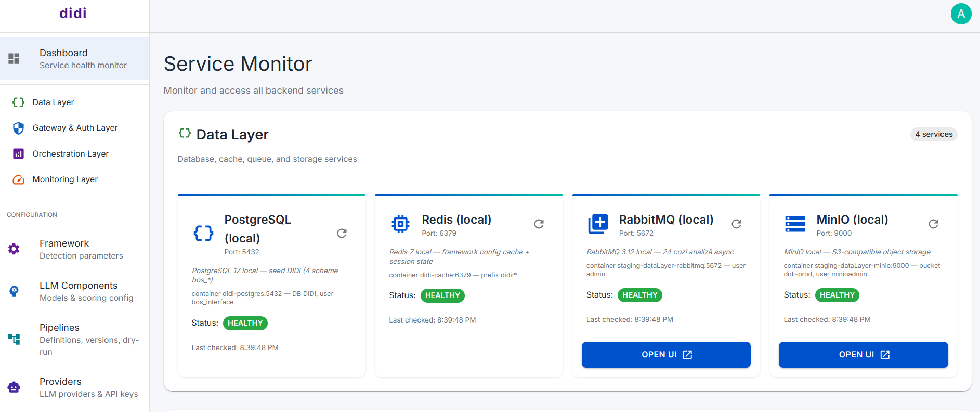Click MinIO HEALTHY status chip

pos(837,295)
